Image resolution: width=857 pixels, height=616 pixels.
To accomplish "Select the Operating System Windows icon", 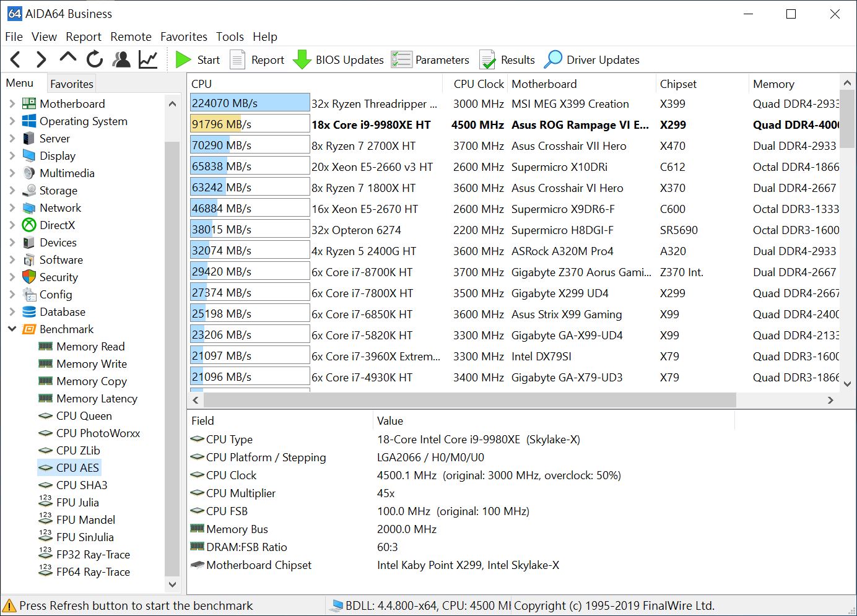I will (29, 121).
